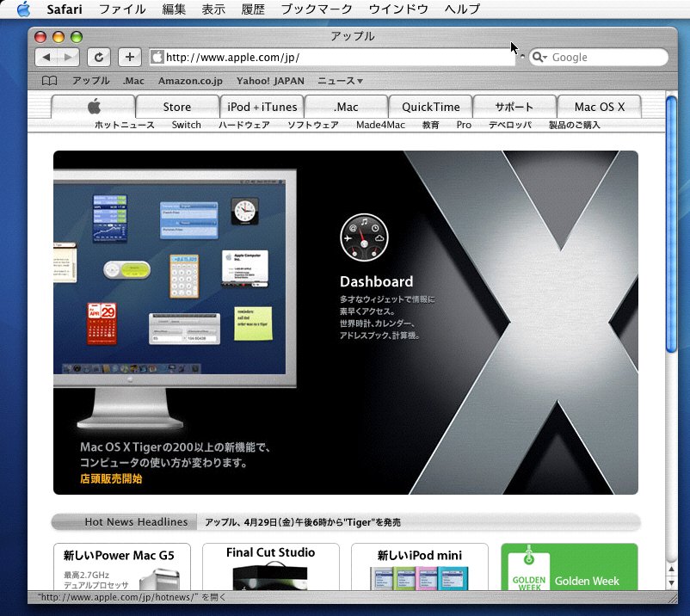Open the 教育 link
Image resolution: width=690 pixels, height=616 pixels.
tap(430, 125)
